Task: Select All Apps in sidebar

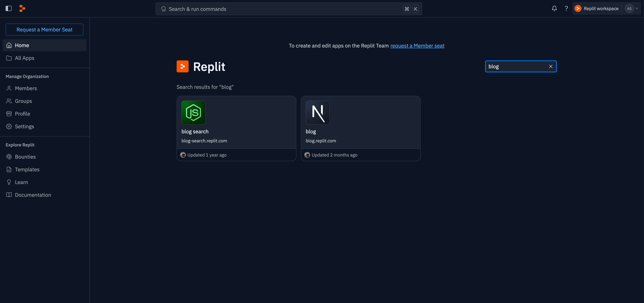Action: 25,58
